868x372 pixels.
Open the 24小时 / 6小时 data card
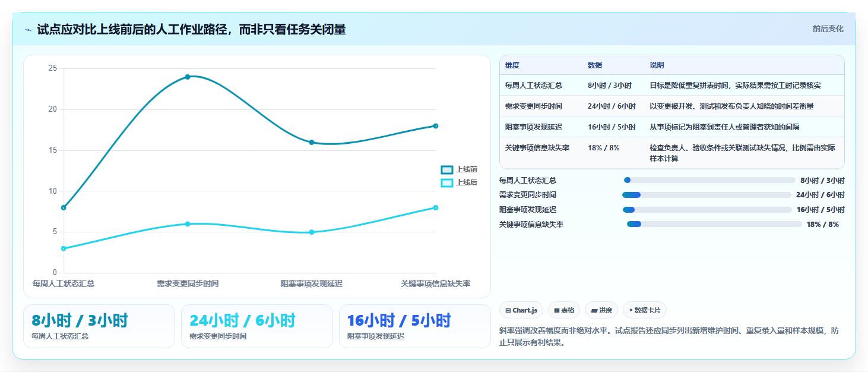[x=257, y=326]
